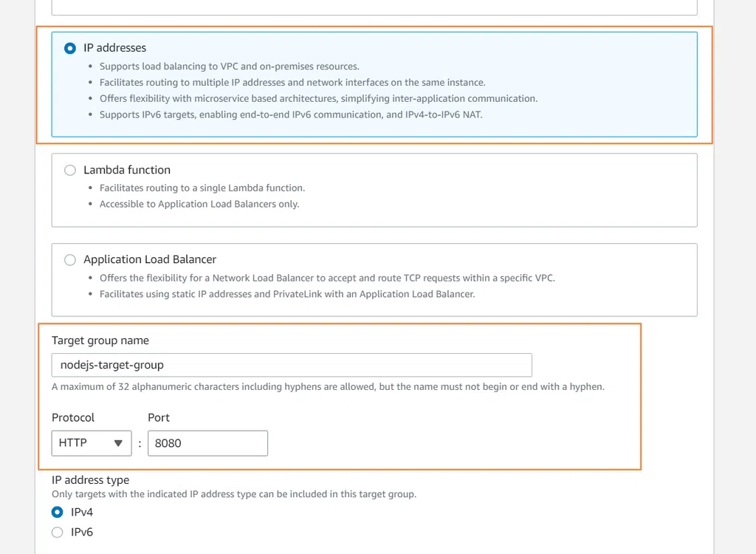Click 'Only targets with the indicated' description
The width and height of the screenshot is (756, 554).
point(234,494)
